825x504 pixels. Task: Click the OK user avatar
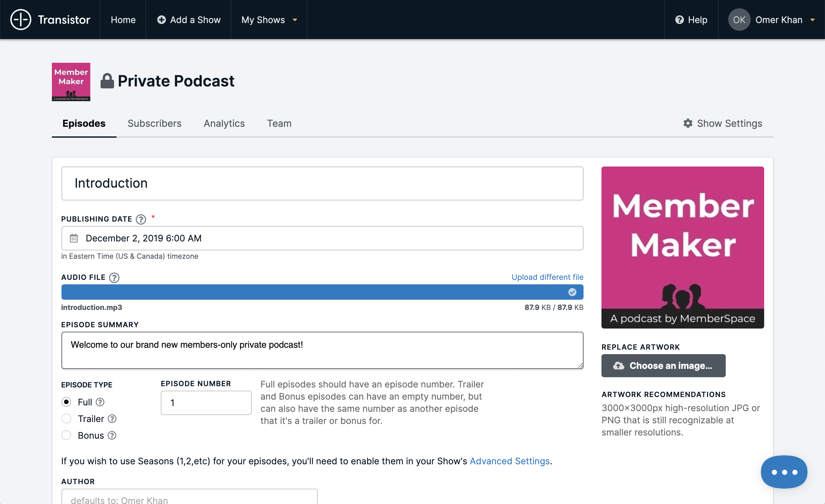click(x=739, y=20)
